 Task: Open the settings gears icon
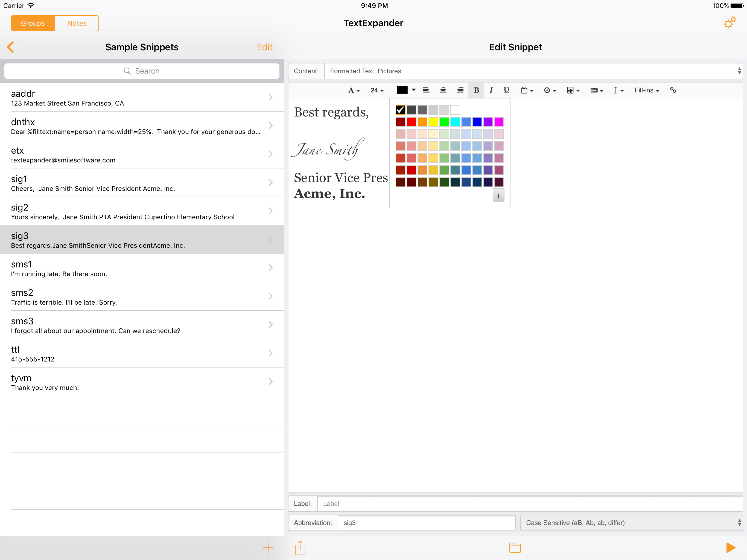click(x=730, y=23)
